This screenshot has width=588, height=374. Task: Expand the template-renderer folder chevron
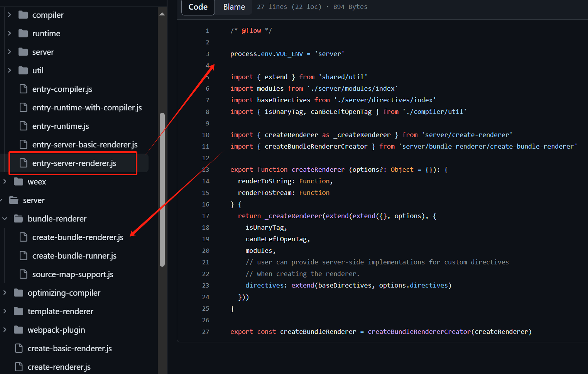tap(5, 311)
